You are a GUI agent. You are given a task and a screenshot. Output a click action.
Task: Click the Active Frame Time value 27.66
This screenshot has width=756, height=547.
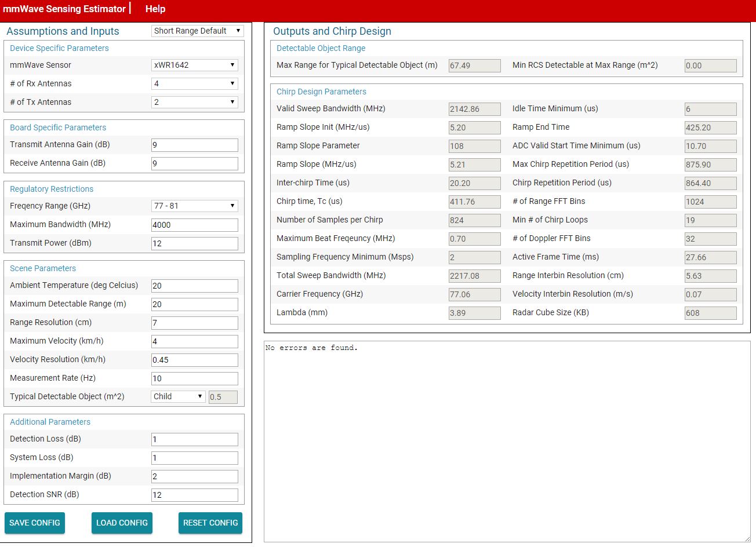point(711,257)
